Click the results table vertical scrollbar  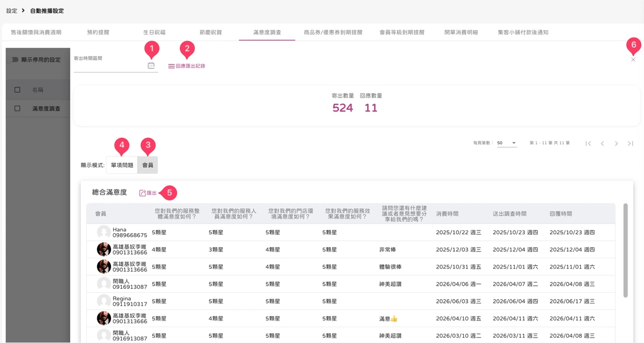coord(625,250)
